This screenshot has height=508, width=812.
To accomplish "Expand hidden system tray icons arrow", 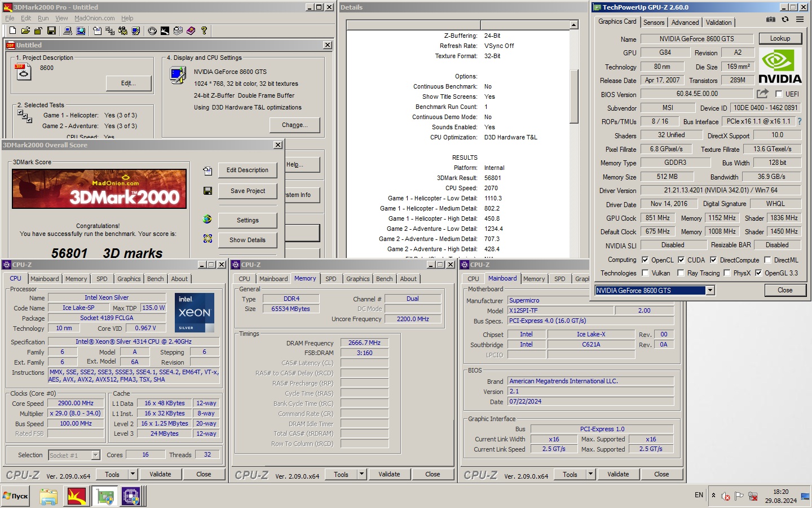I will [713, 495].
